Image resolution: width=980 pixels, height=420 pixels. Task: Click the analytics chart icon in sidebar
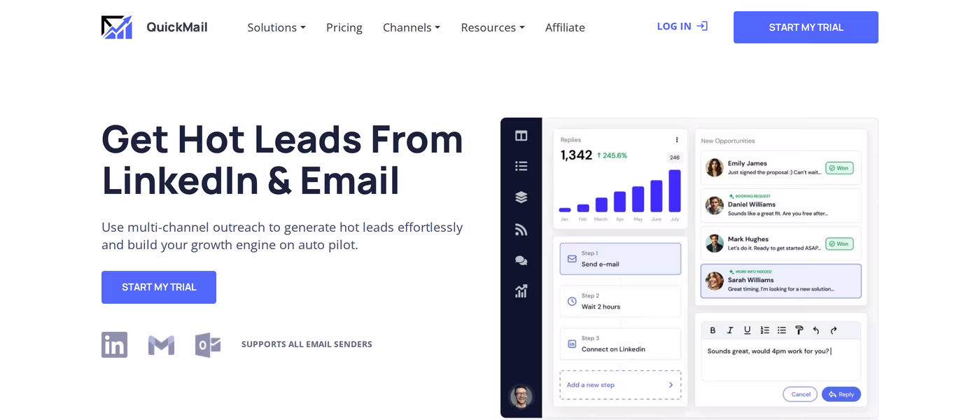coord(521,291)
